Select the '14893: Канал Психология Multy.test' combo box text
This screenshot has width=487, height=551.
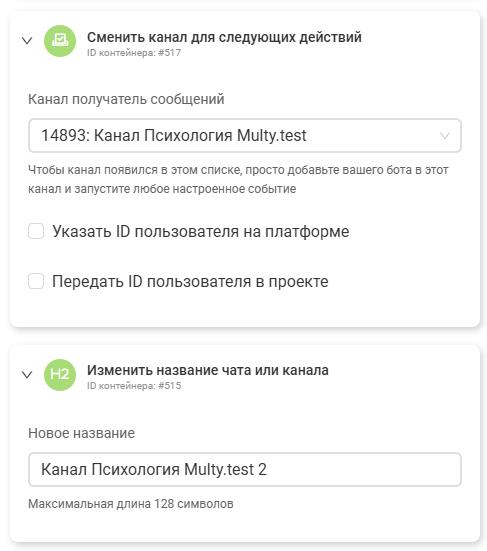click(x=174, y=136)
